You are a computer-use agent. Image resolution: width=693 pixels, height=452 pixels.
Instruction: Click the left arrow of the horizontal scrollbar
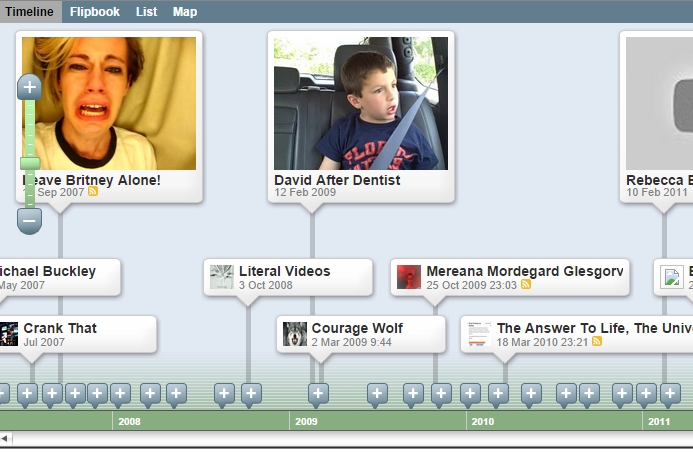(5, 438)
